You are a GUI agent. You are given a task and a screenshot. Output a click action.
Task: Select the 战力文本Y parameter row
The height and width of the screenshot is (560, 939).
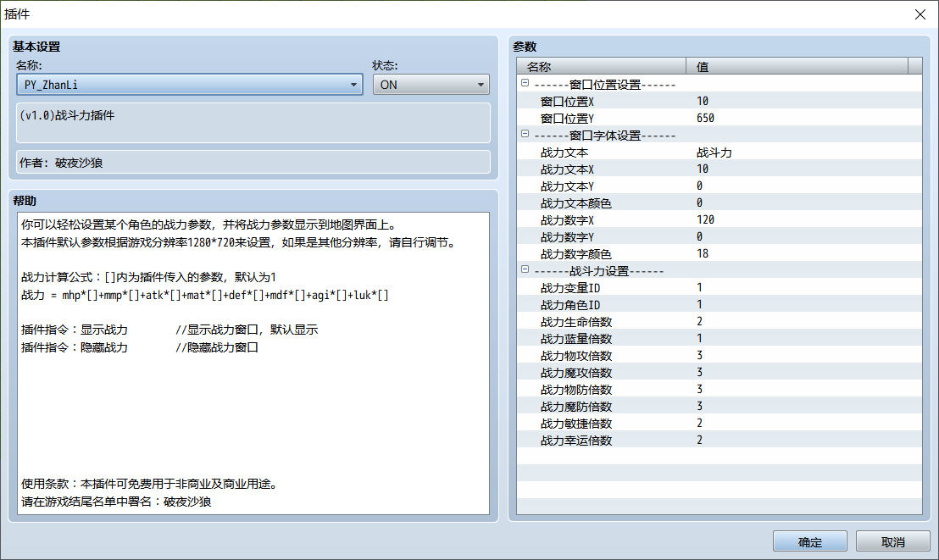720,186
